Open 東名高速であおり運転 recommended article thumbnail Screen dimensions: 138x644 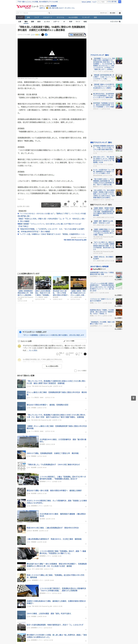pyautogui.click(x=61, y=283)
